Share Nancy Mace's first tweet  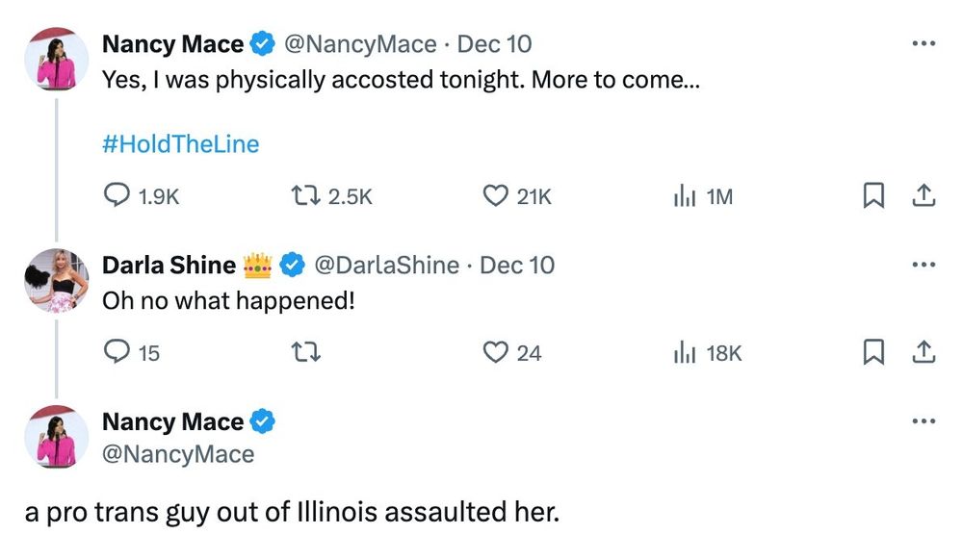point(923,196)
